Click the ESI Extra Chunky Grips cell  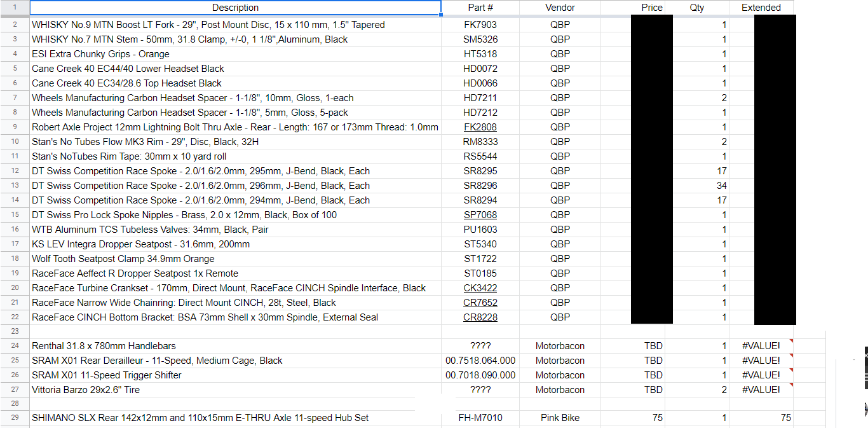[x=100, y=54]
